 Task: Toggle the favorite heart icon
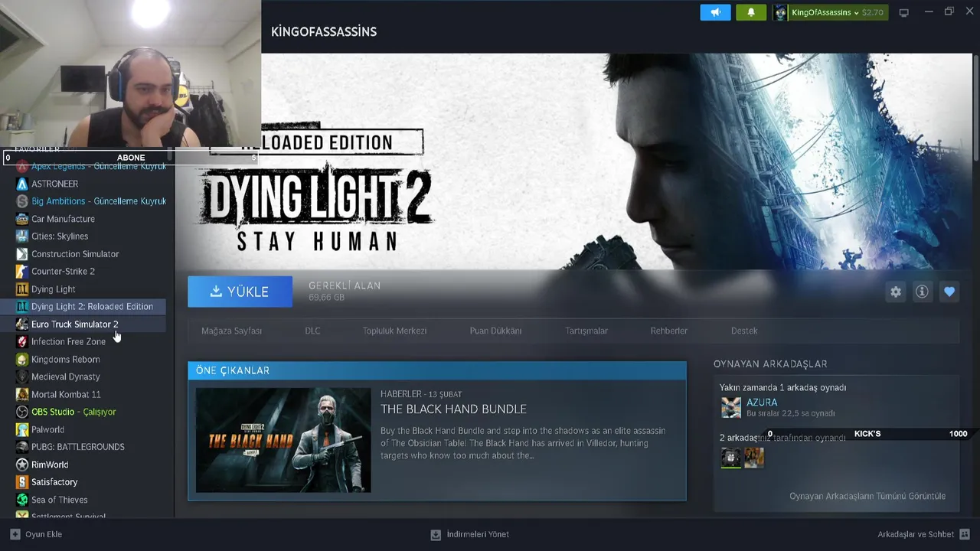click(949, 292)
